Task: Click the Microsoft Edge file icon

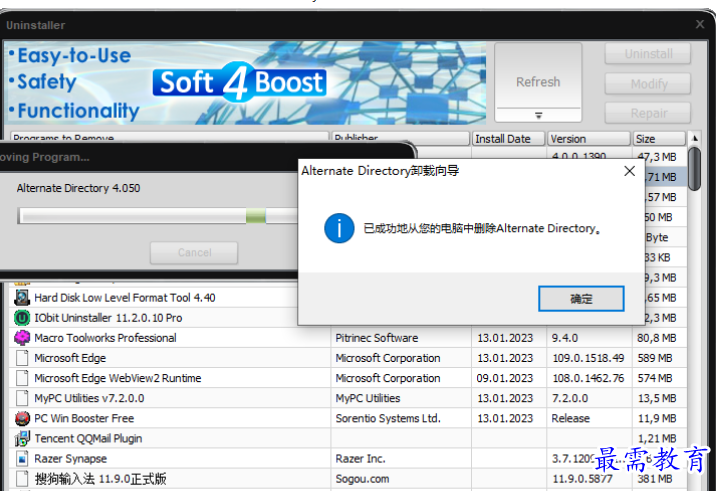Action: [x=22, y=358]
